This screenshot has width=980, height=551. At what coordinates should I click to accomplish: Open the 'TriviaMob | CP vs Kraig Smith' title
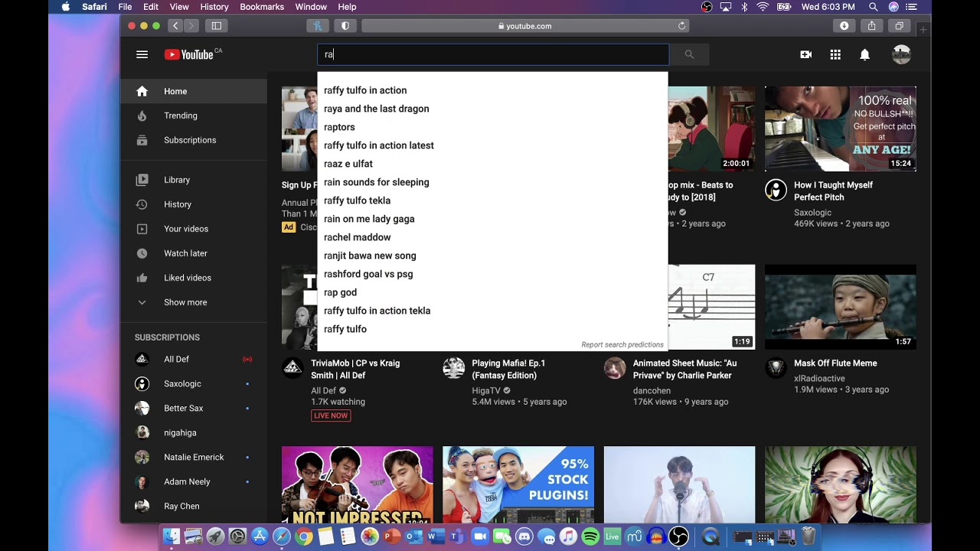(355, 370)
